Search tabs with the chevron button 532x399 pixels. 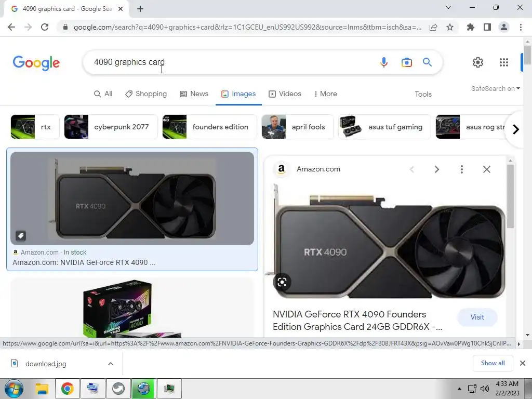coord(448,7)
